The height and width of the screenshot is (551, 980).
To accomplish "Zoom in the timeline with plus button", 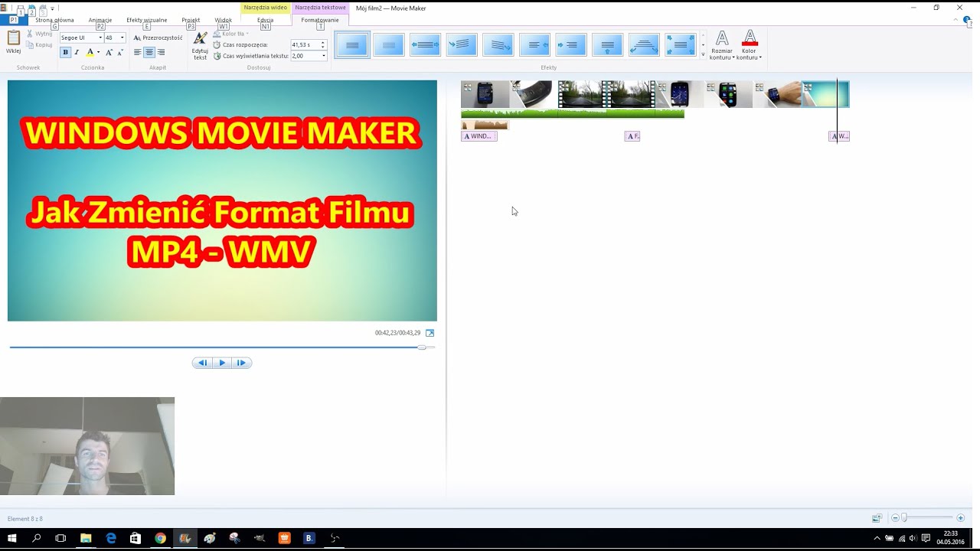I will pos(960,518).
